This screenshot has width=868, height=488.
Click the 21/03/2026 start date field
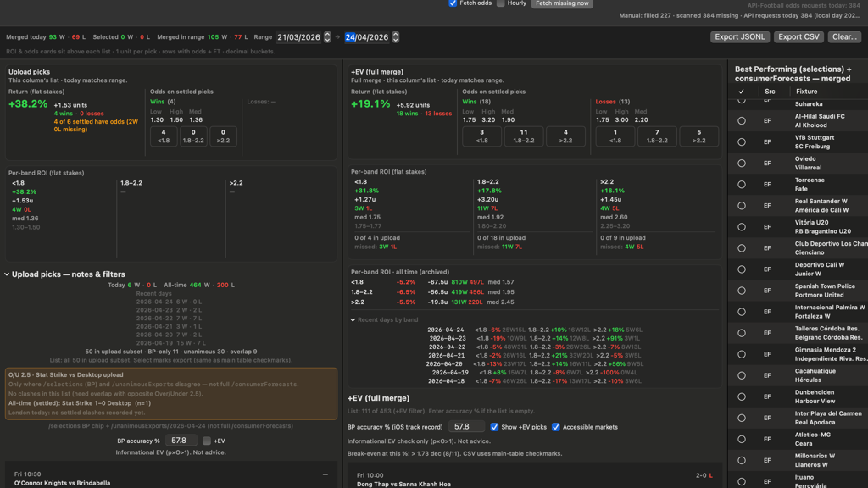(x=299, y=37)
